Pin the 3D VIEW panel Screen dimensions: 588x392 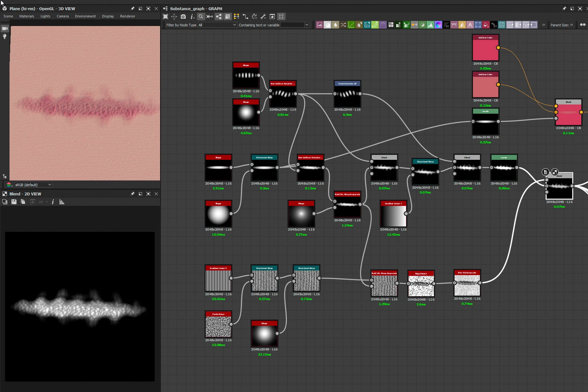coord(132,9)
